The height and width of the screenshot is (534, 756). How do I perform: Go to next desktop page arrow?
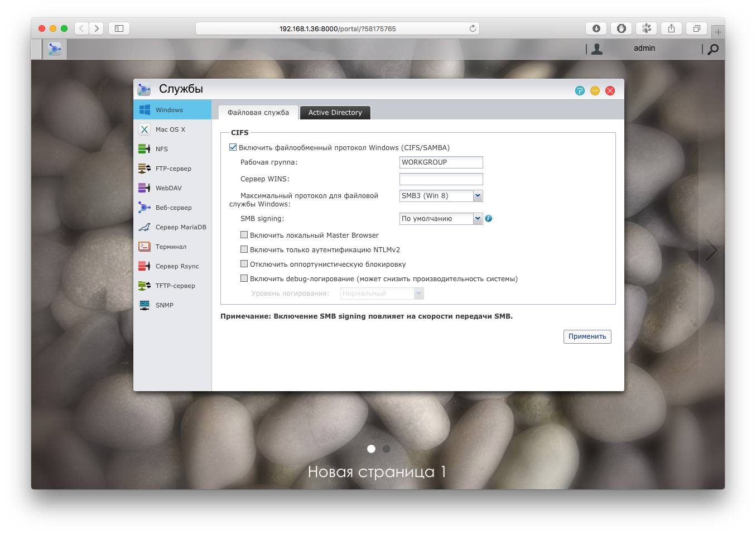pos(711,251)
